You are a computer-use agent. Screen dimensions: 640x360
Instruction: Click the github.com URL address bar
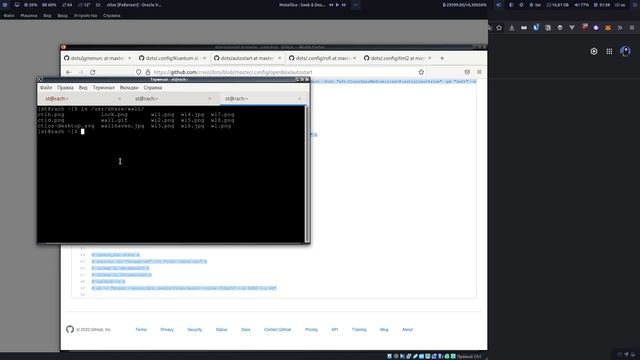280,72
